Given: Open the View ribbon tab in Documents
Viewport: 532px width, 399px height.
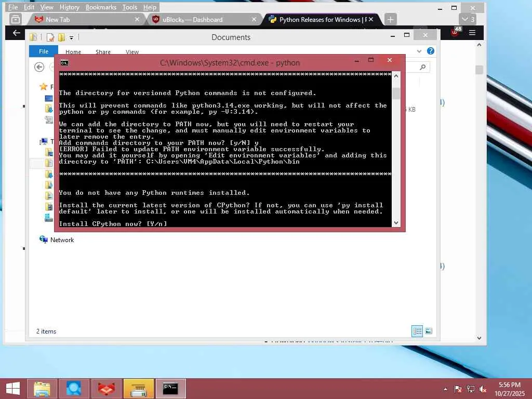Looking at the screenshot, I should click(x=132, y=52).
